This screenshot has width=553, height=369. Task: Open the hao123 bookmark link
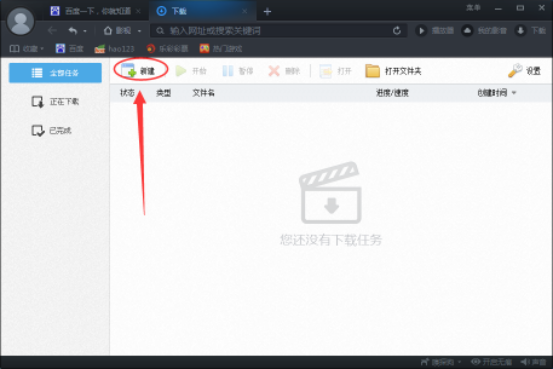click(115, 49)
